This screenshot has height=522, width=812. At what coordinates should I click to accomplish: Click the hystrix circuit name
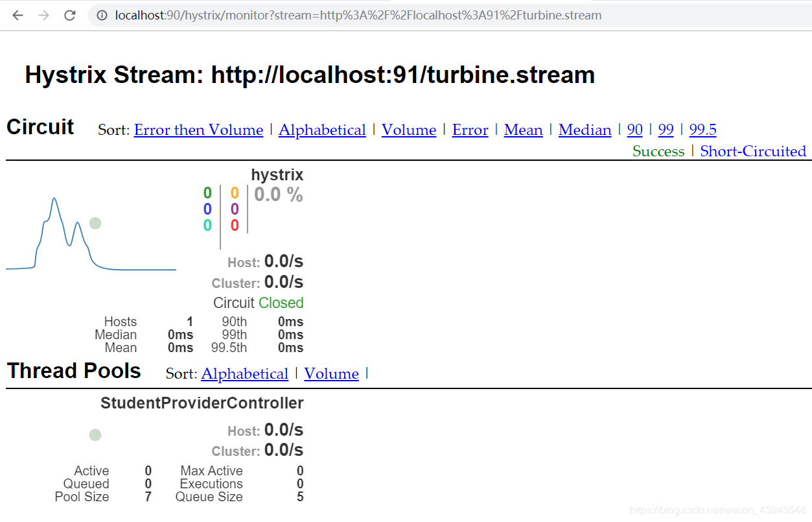pyautogui.click(x=277, y=175)
